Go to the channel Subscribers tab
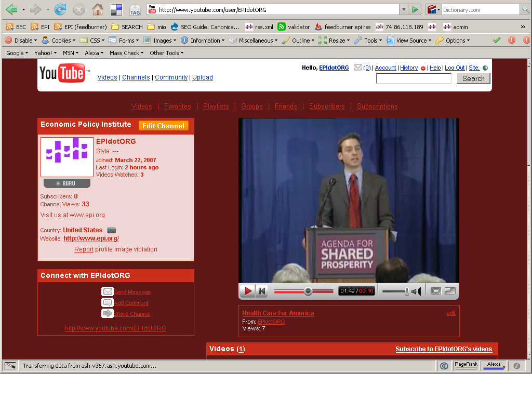The width and height of the screenshot is (532, 399). click(x=327, y=106)
